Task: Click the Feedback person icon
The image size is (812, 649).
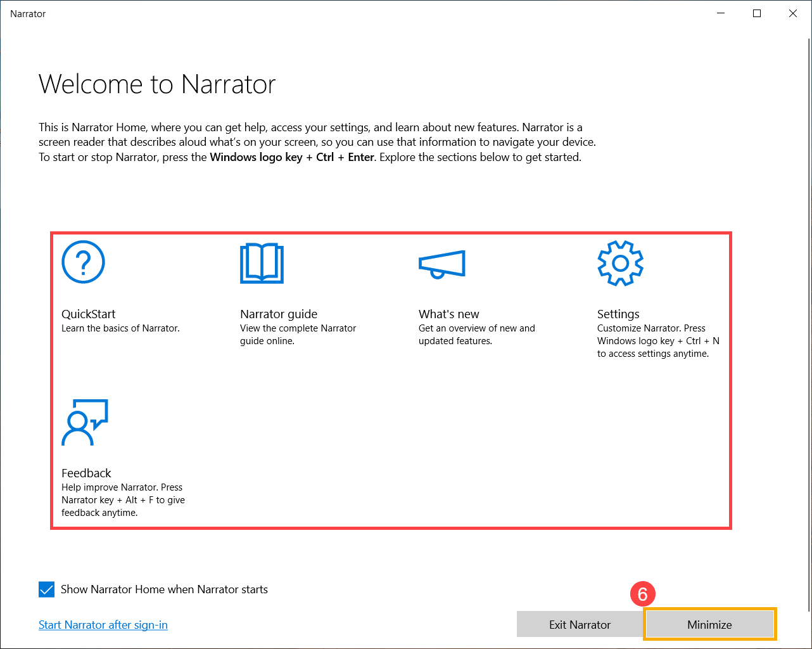Action: point(85,422)
